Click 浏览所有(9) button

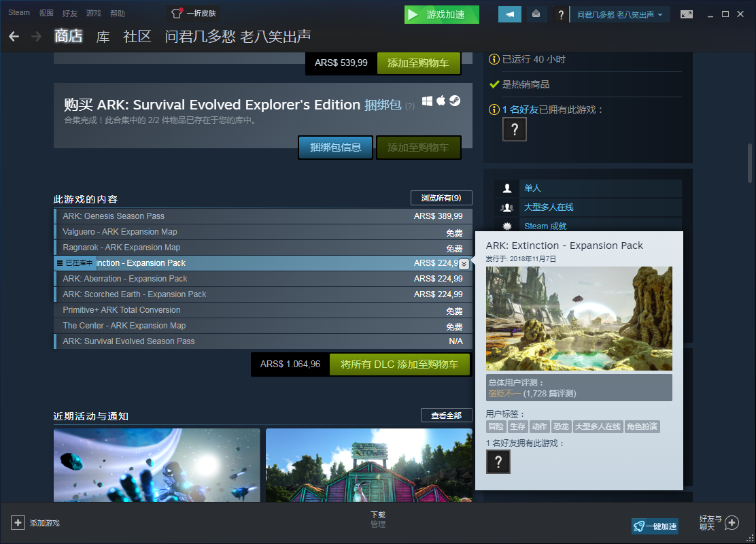(x=441, y=198)
